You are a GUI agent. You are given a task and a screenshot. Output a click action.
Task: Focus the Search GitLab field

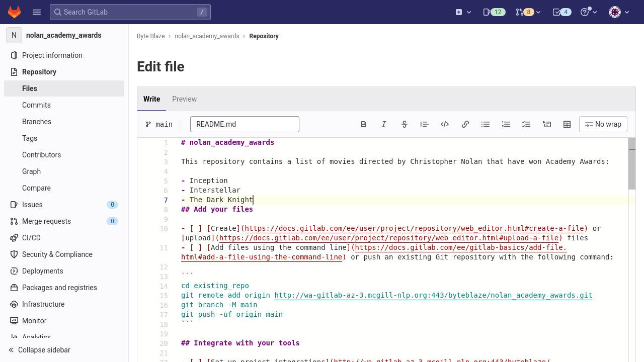click(x=130, y=12)
